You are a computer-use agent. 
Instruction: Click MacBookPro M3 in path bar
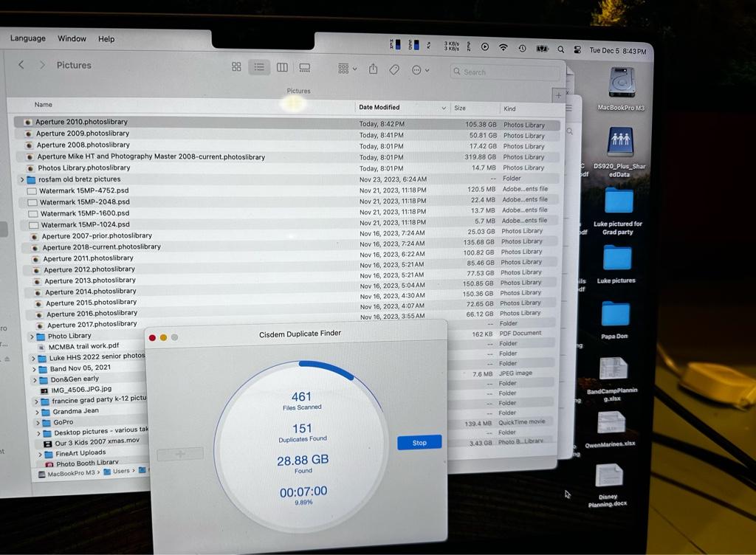click(67, 474)
